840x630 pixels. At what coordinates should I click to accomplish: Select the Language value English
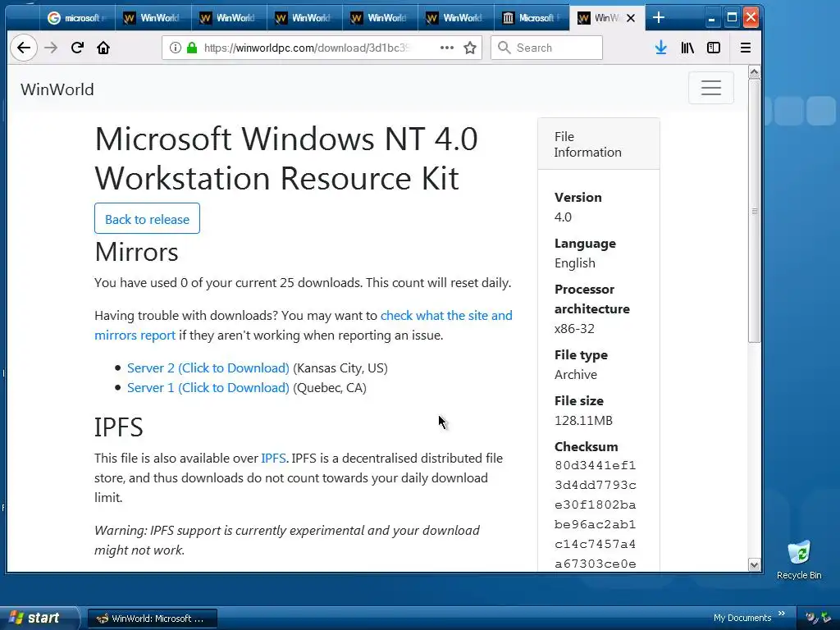point(575,263)
